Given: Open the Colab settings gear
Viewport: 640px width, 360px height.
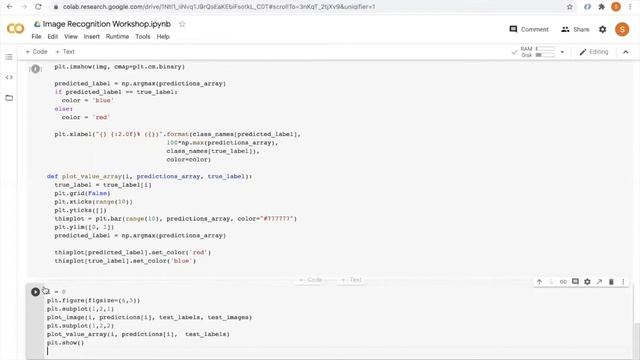Looking at the screenshot, I should (x=602, y=29).
